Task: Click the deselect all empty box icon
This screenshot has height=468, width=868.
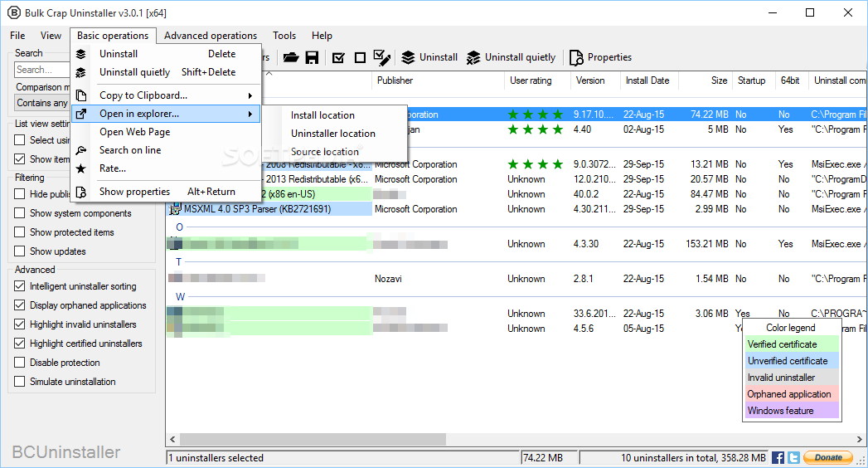Action: click(x=360, y=57)
